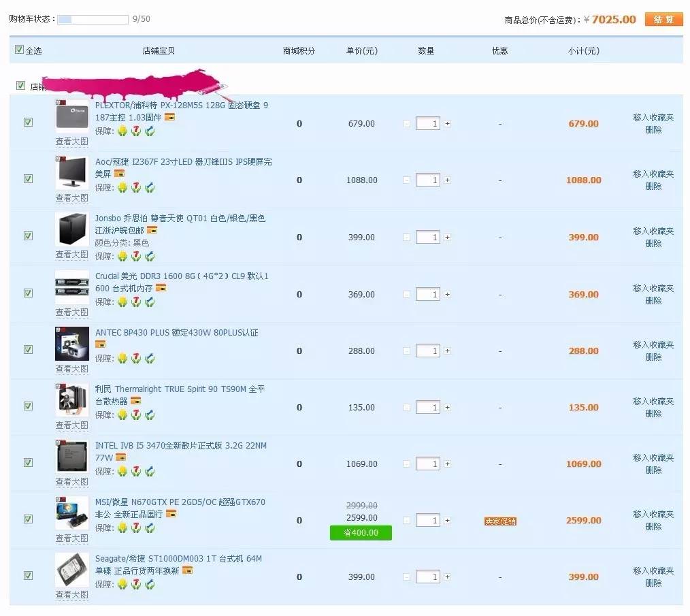Click the PLEXTOR SSD quantity input field
This screenshot has width=690, height=616.
tap(428, 124)
